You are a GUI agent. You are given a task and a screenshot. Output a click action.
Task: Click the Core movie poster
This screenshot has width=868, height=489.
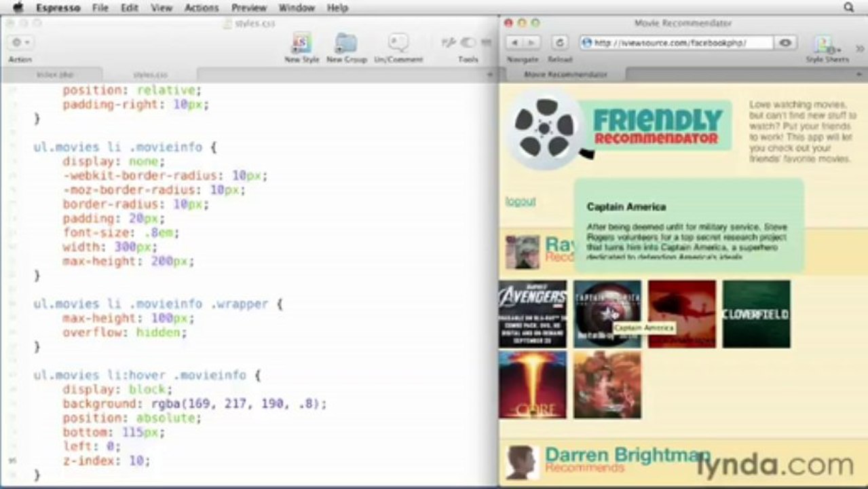533,385
